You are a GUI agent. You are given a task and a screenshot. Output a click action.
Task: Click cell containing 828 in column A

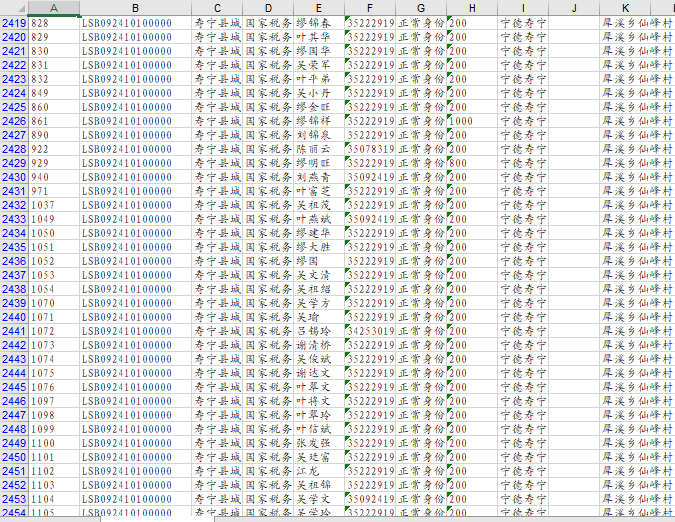(x=54, y=23)
